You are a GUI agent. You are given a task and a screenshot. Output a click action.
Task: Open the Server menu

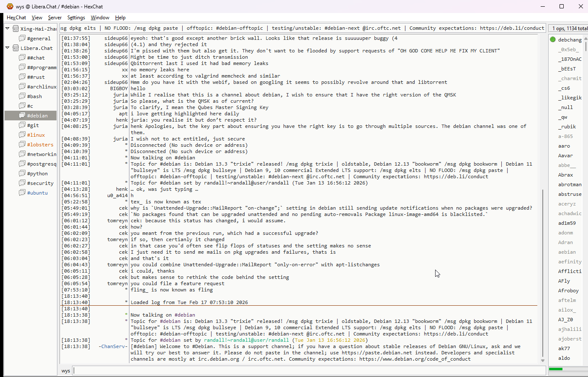tap(55, 18)
